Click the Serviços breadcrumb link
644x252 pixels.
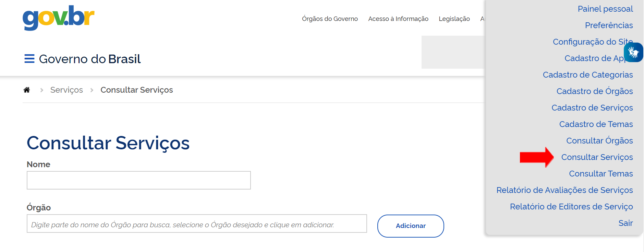pos(66,90)
